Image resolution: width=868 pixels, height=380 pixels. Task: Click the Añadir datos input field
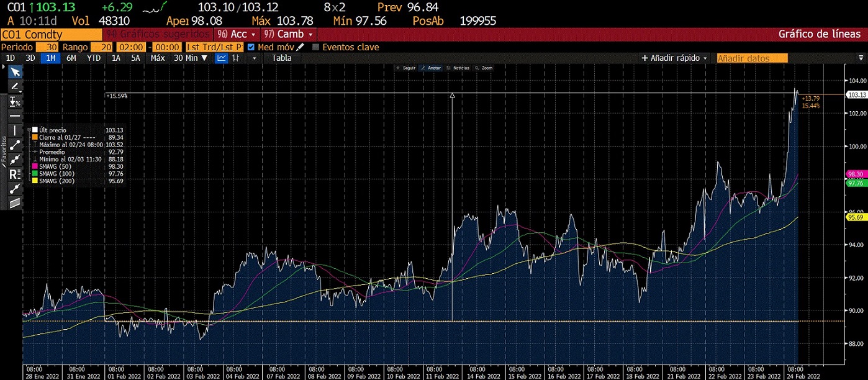[x=752, y=58]
